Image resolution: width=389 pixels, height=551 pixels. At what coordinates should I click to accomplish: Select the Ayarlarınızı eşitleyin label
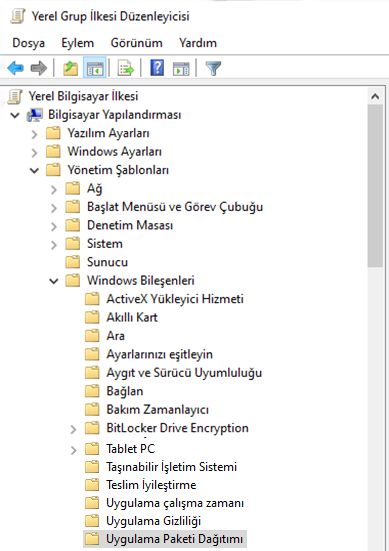[160, 354]
